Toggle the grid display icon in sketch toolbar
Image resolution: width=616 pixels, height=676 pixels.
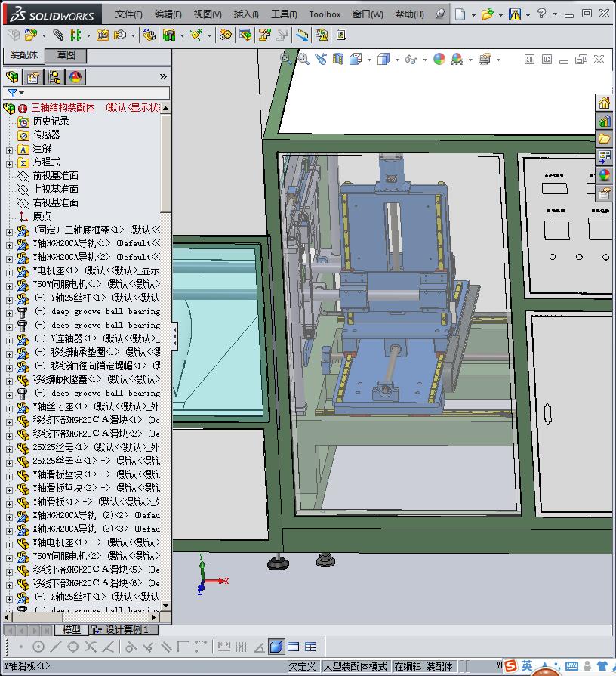point(242,647)
